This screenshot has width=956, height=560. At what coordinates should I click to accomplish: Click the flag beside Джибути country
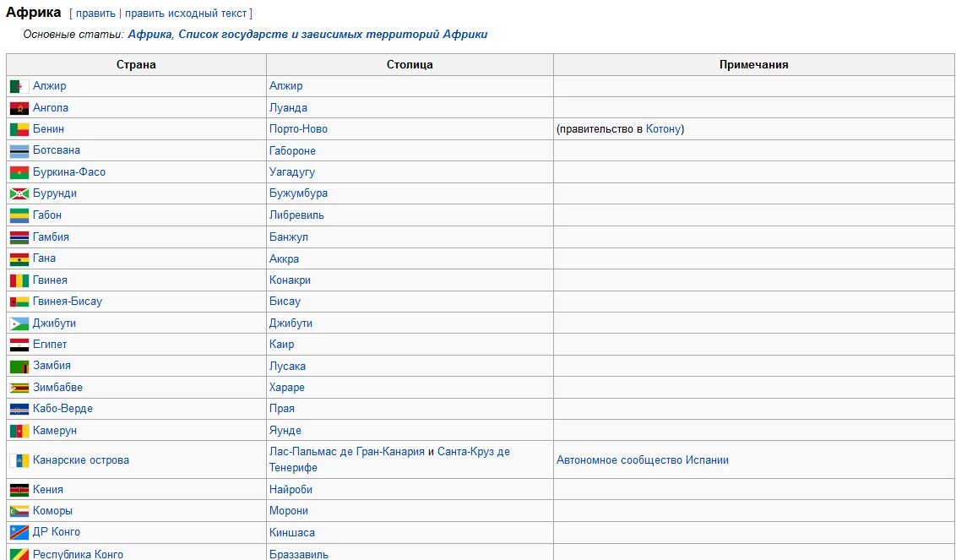(x=19, y=323)
